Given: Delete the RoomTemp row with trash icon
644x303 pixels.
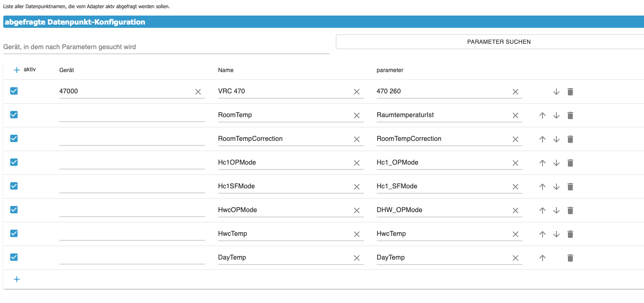Looking at the screenshot, I should click(x=570, y=115).
